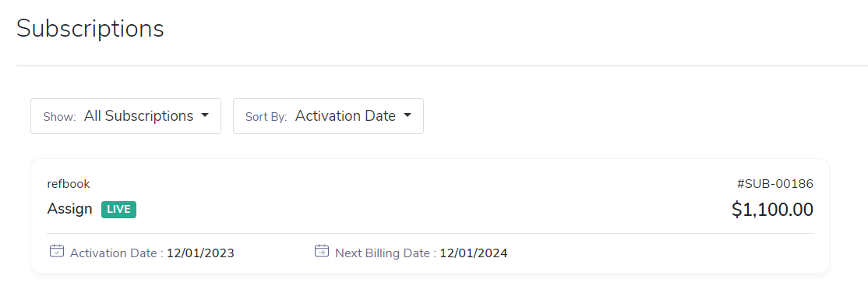The height and width of the screenshot is (304, 868).
Task: Click the arrow beside All Subscriptions
Action: point(205,115)
